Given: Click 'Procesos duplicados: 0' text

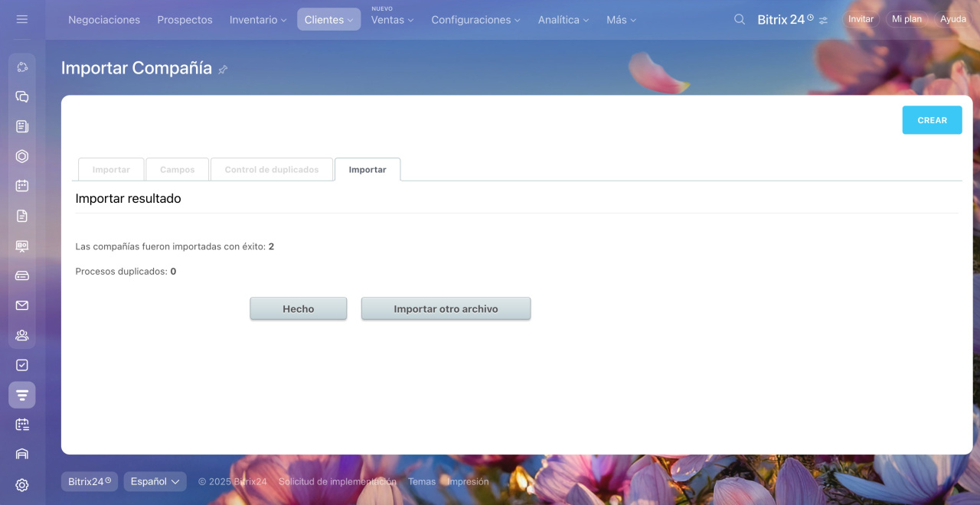Looking at the screenshot, I should (x=126, y=272).
